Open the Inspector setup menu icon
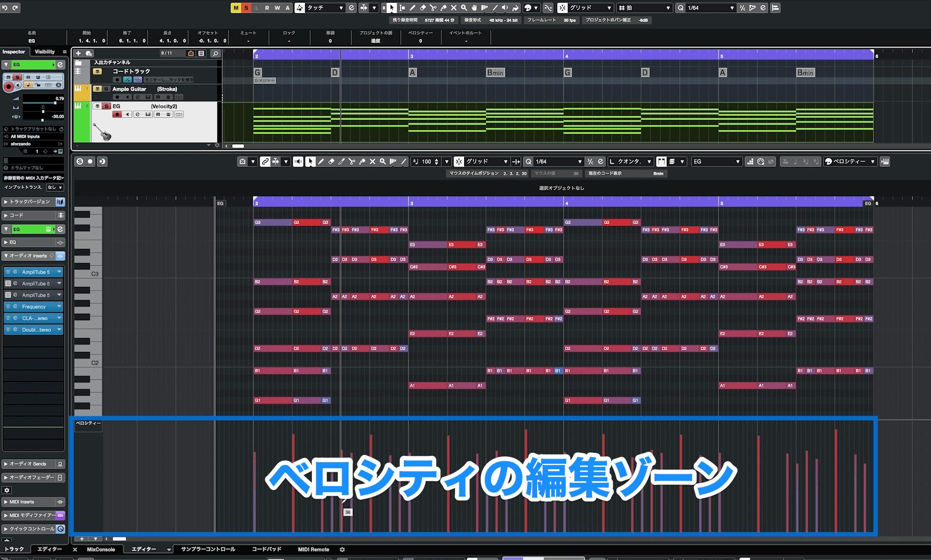This screenshot has width=931, height=560. (64, 52)
